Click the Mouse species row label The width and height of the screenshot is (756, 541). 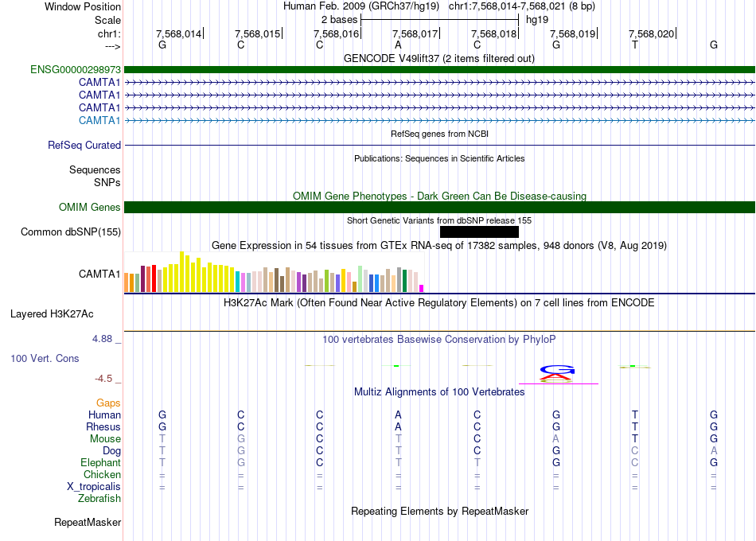(105, 439)
